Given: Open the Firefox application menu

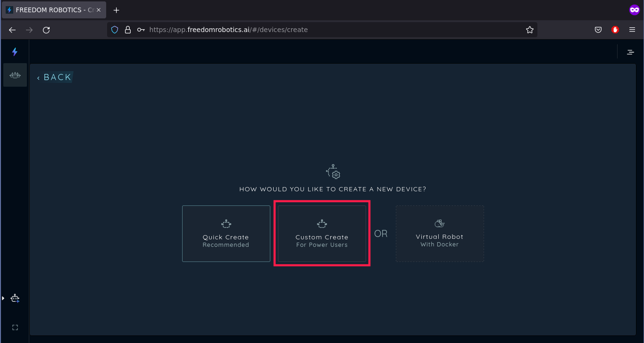Looking at the screenshot, I should point(632,30).
